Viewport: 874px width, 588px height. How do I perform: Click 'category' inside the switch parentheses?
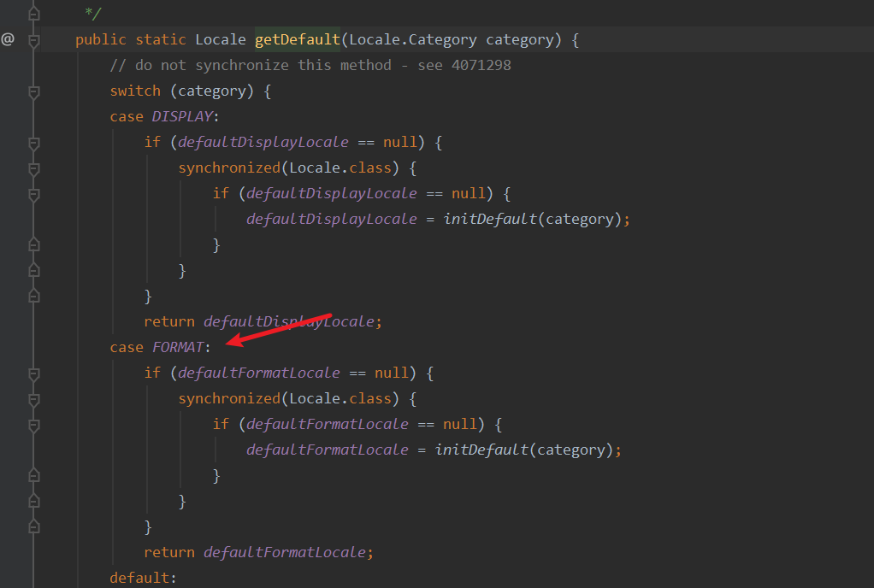[x=212, y=91]
